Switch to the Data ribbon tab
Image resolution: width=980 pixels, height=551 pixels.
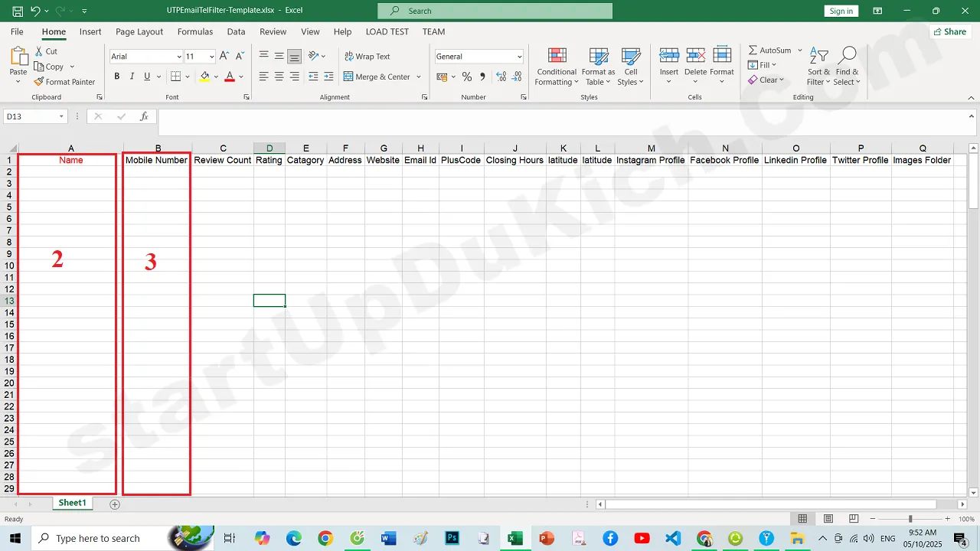tap(236, 31)
